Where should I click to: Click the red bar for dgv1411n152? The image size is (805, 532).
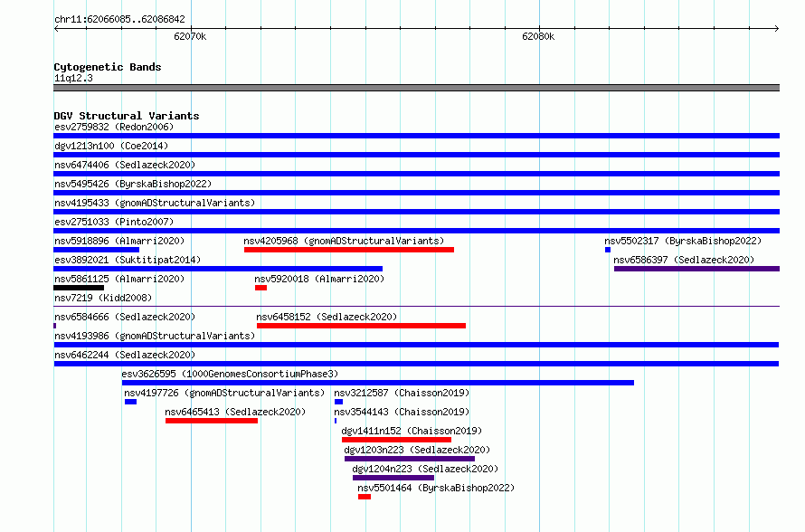(x=396, y=440)
